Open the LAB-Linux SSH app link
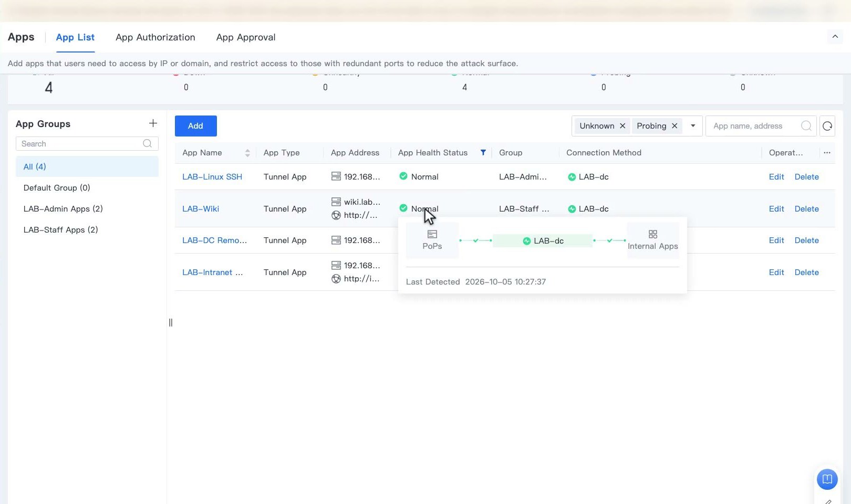Viewport: 851px width, 504px height. [212, 177]
